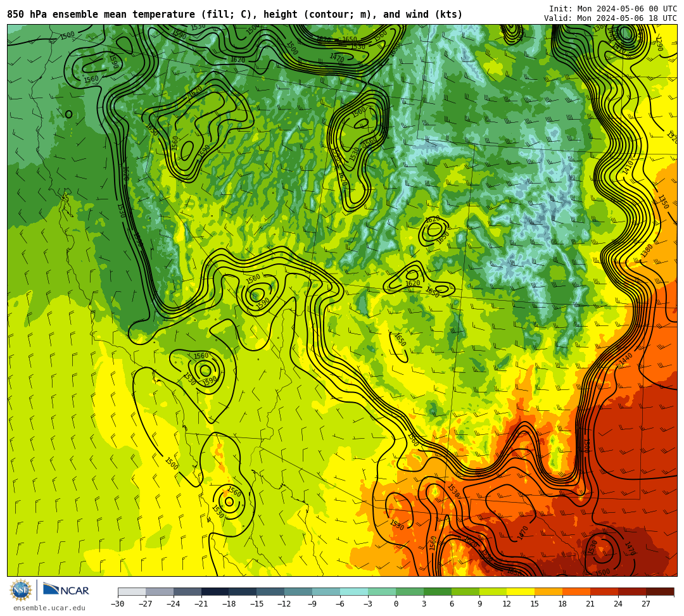Click the '-12' colorbar tick label
Image resolution: width=684 pixels, height=616 pixels.
[284, 604]
